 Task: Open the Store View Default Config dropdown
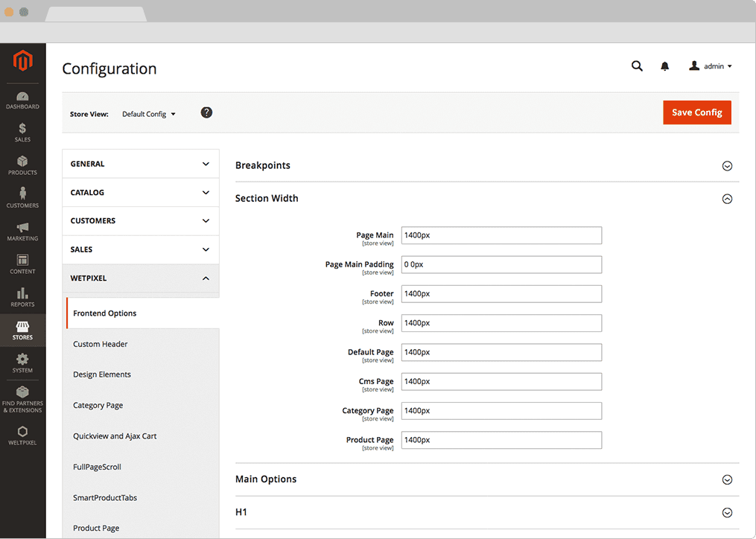tap(149, 114)
